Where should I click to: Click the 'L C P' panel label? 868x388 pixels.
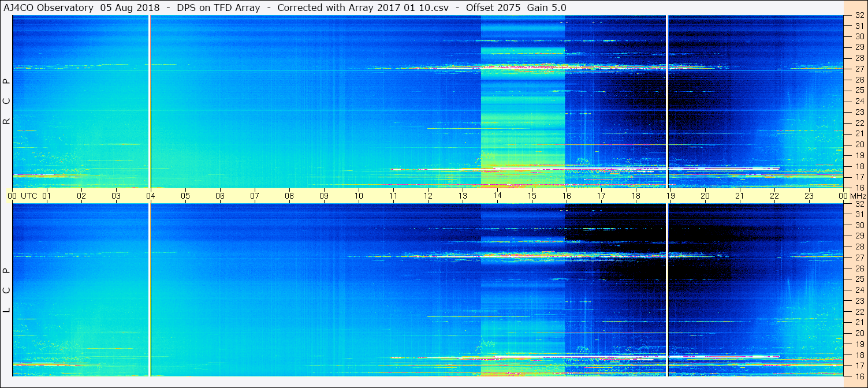[7, 290]
